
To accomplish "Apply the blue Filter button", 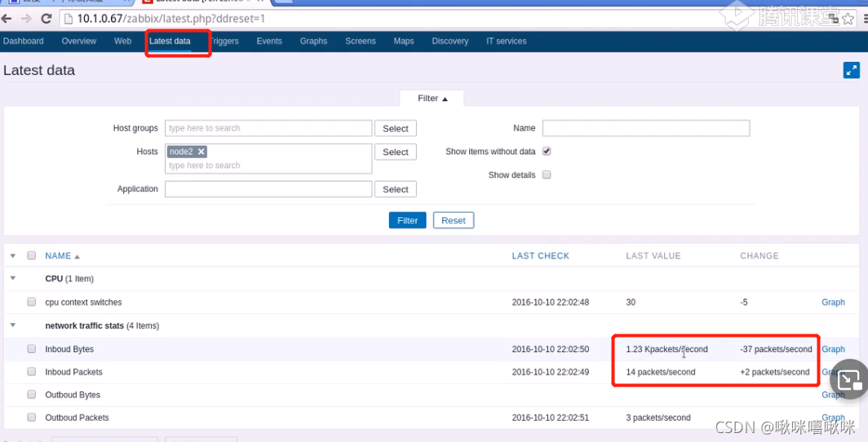I will click(x=407, y=220).
